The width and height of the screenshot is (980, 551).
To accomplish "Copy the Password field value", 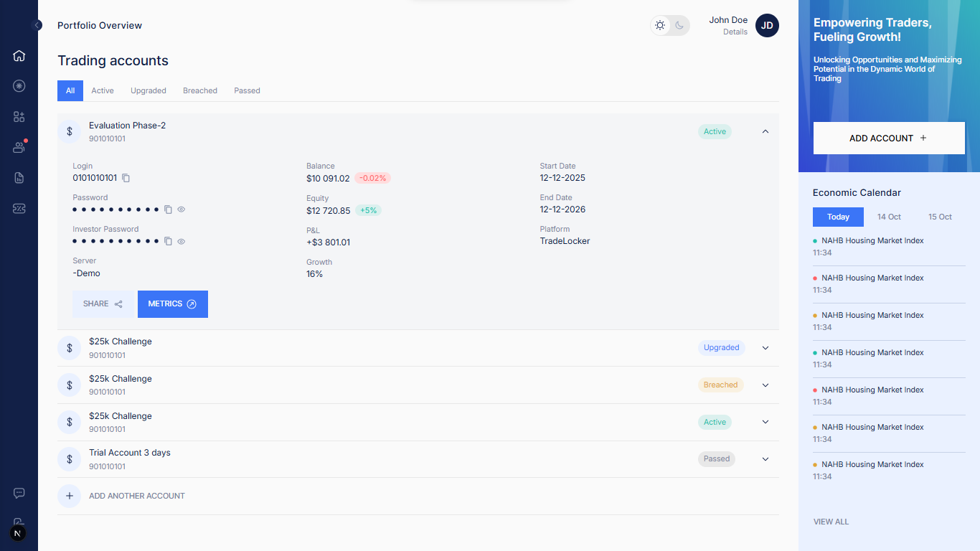I will [168, 209].
